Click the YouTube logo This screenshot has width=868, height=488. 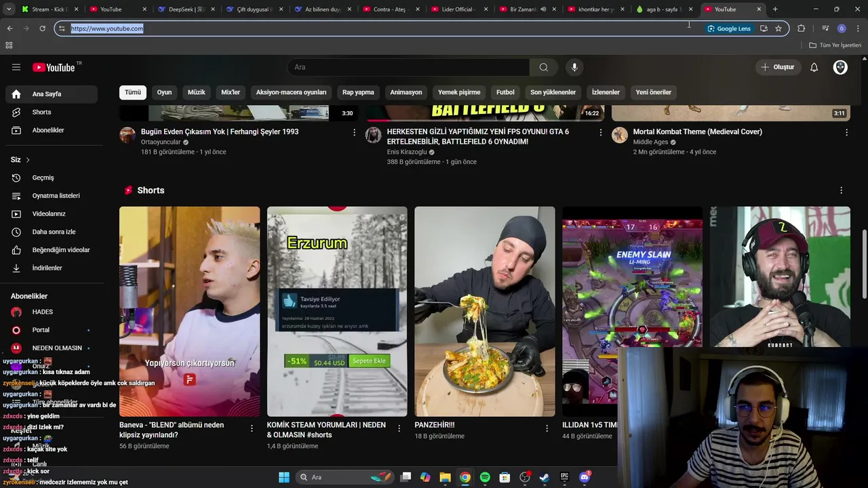(x=54, y=67)
